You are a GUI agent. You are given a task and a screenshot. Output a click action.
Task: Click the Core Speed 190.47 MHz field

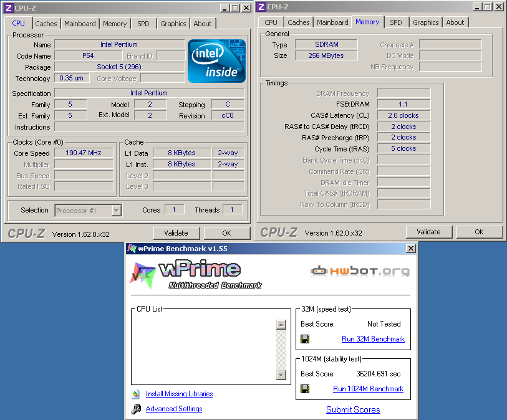click(x=84, y=153)
